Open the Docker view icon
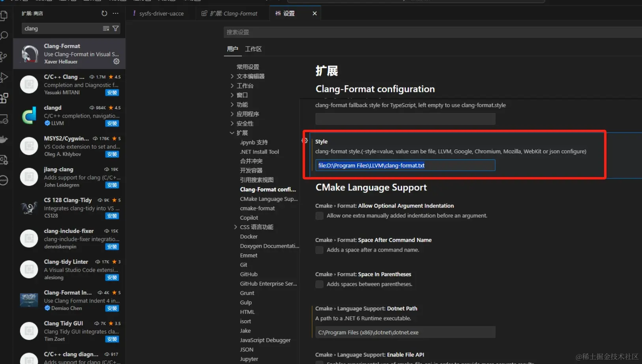 coord(4,139)
